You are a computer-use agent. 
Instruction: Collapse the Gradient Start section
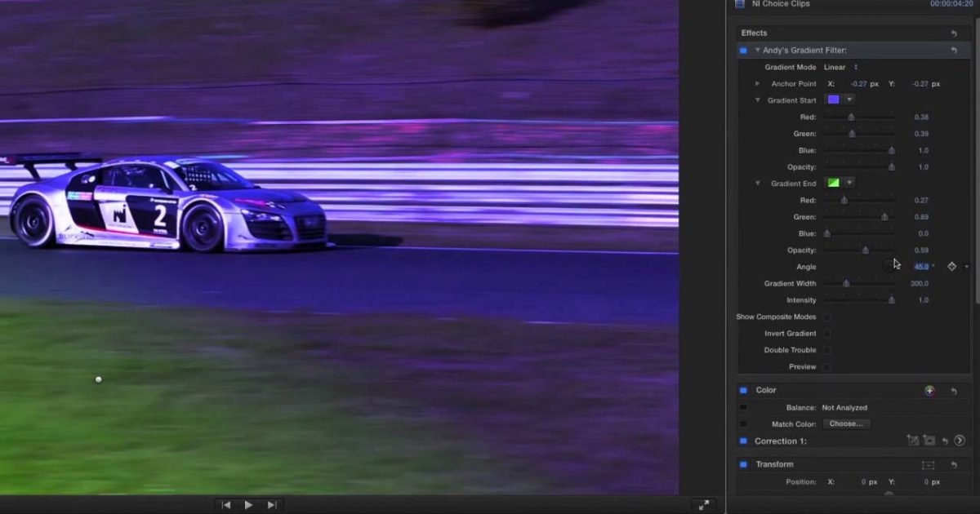757,100
